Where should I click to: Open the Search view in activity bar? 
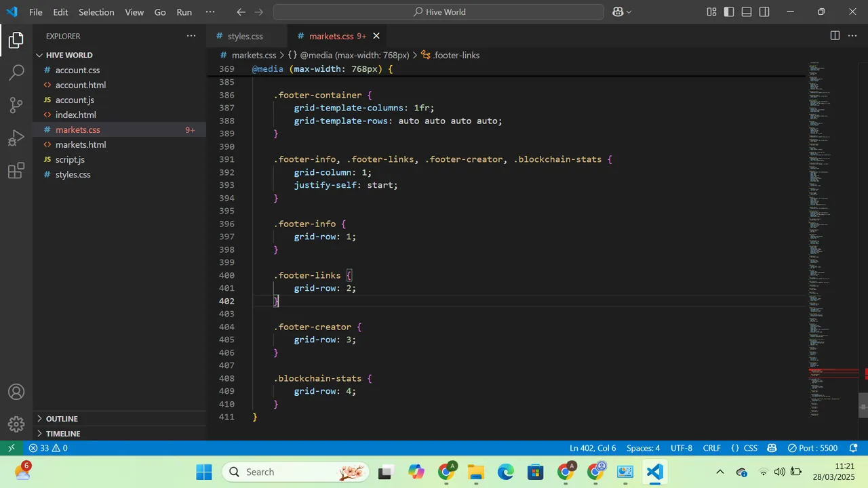pos(16,73)
